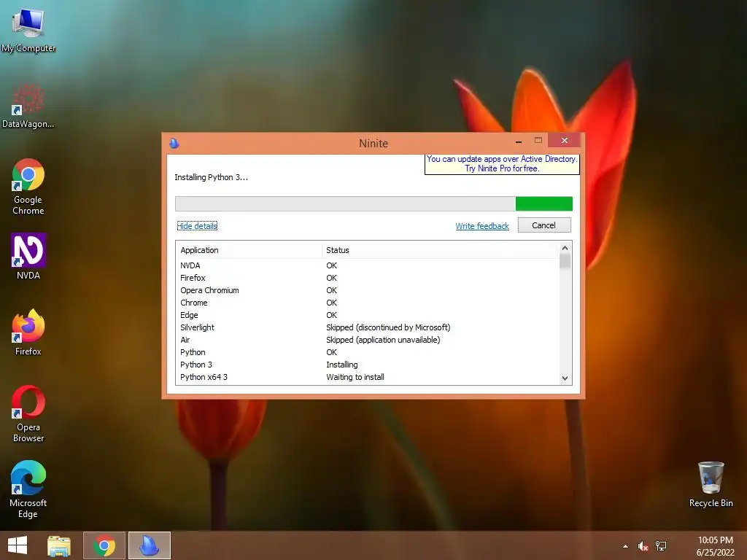747x560 pixels.
Task: Select the Microsoft Edge desktop shortcut
Action: coord(28,489)
